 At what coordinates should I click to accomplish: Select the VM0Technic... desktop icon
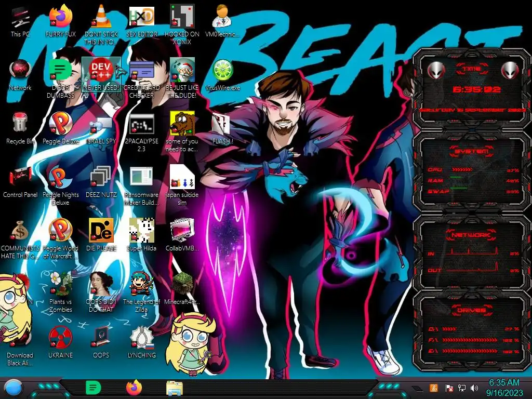coord(222,21)
